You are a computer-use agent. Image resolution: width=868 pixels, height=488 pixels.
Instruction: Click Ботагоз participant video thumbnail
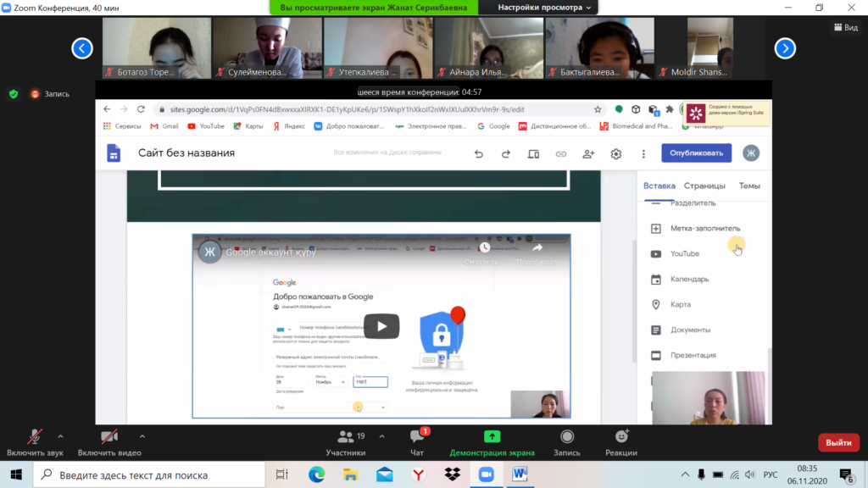pyautogui.click(x=157, y=48)
